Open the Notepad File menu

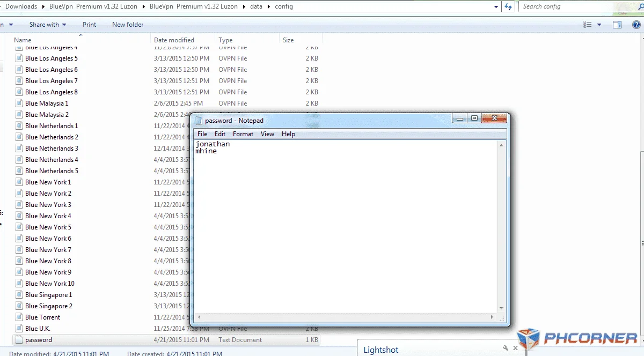(x=202, y=134)
